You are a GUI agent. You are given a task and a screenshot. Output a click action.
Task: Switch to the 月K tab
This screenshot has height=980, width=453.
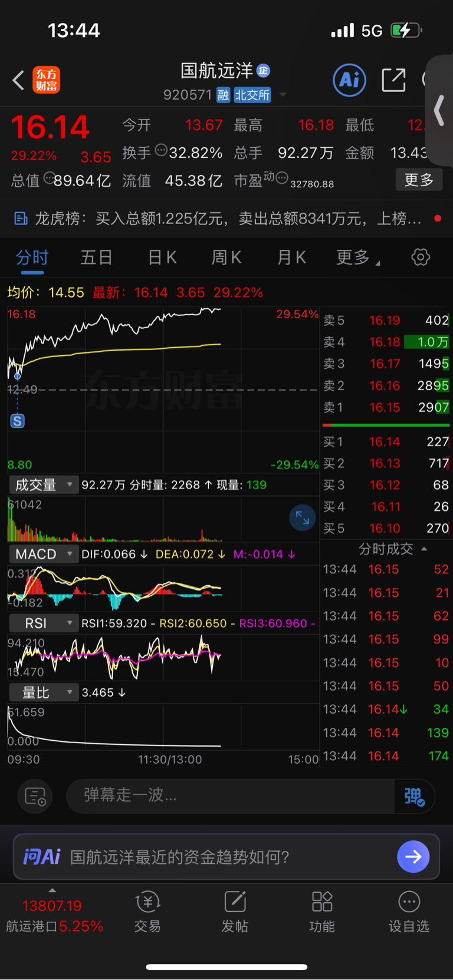point(291,258)
